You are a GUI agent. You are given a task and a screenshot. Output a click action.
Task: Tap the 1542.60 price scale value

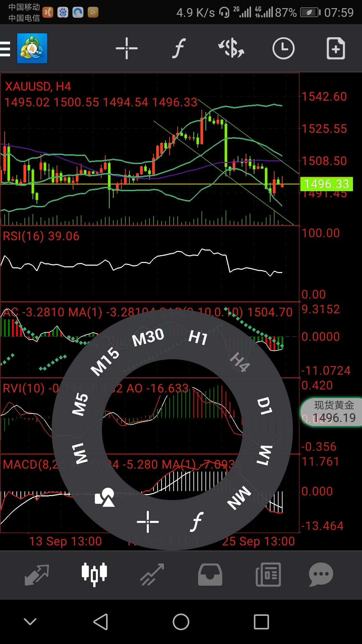[x=324, y=97]
